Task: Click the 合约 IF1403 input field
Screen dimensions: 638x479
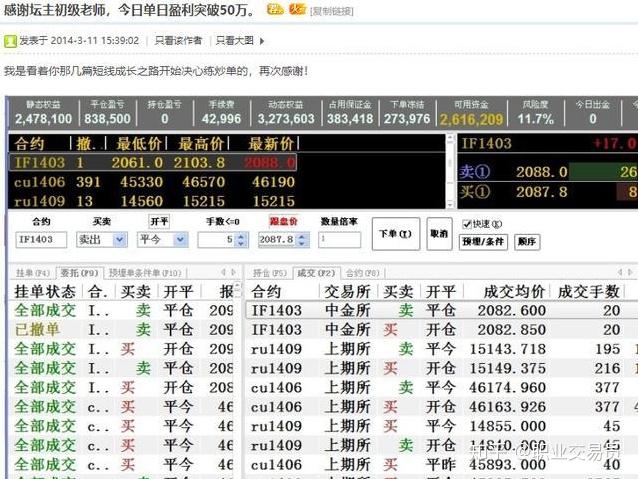Action: pyautogui.click(x=41, y=240)
